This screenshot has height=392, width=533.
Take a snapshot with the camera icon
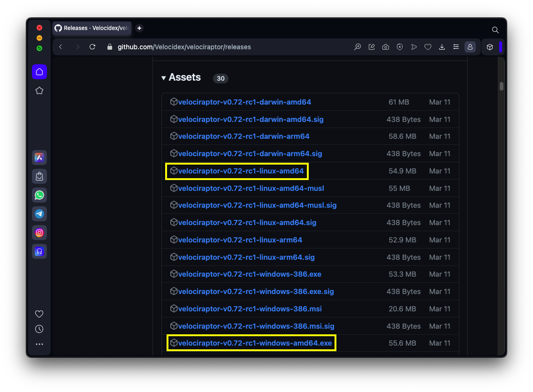coord(386,47)
